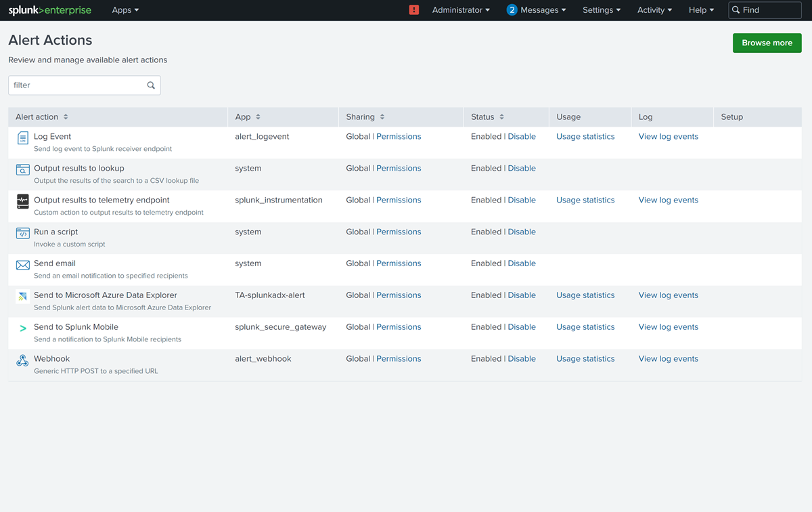Expand the Apps dropdown
812x512 pixels.
point(125,10)
